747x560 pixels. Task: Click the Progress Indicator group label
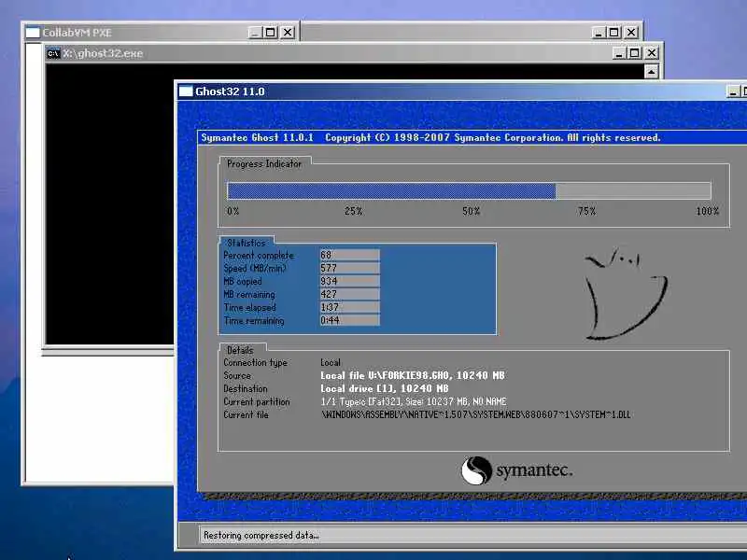point(264,164)
